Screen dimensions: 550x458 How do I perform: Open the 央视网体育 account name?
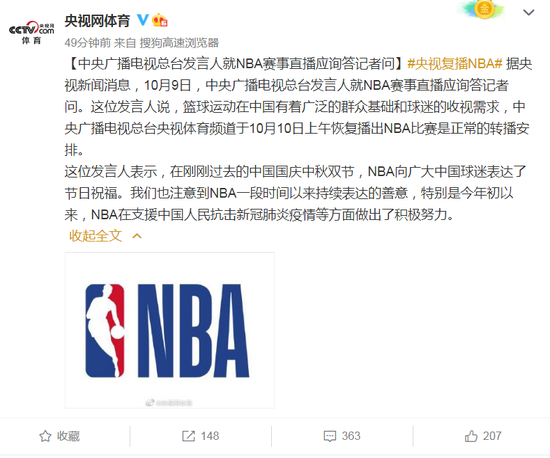(98, 21)
